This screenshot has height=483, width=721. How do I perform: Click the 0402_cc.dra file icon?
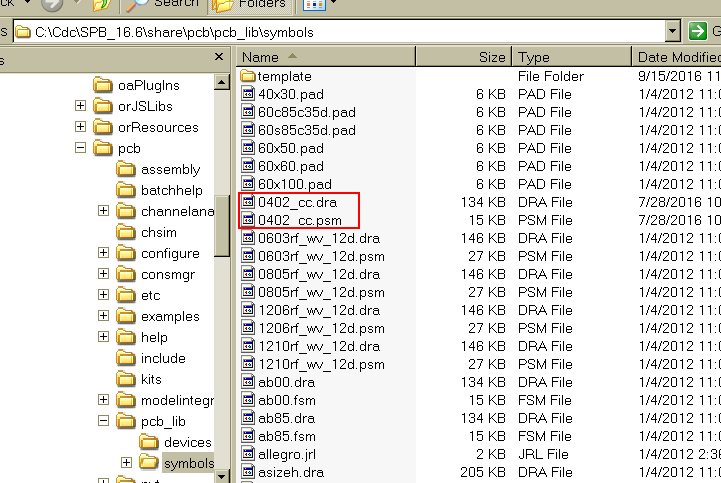pos(248,202)
